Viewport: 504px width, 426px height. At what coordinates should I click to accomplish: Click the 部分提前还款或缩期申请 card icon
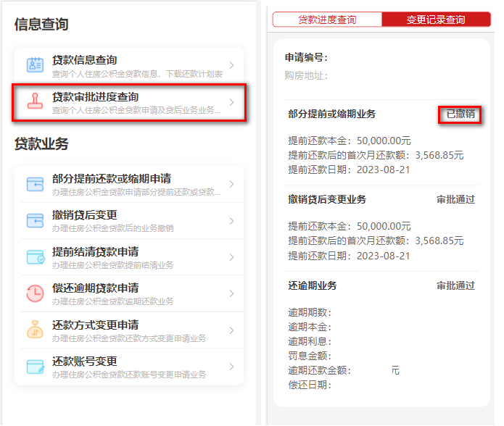coord(35,184)
